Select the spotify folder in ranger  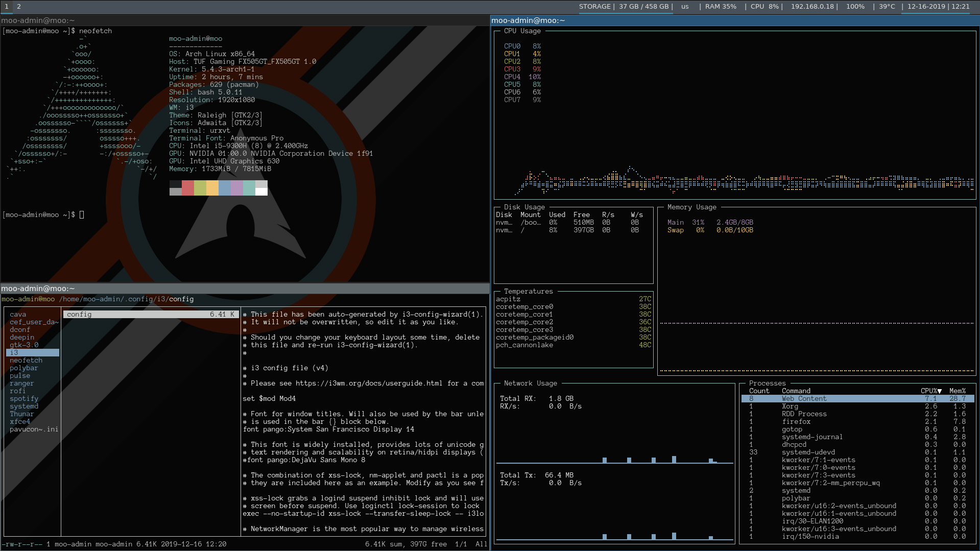pos(33,399)
